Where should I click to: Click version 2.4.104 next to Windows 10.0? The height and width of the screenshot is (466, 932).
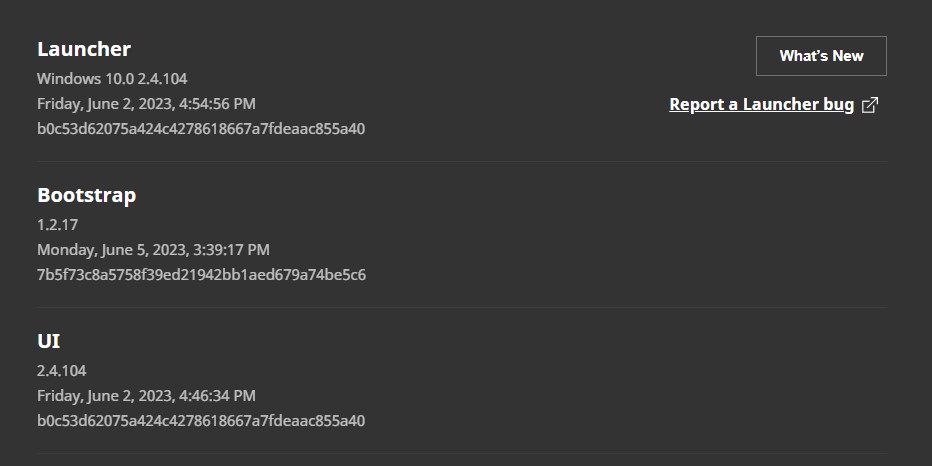tap(162, 78)
